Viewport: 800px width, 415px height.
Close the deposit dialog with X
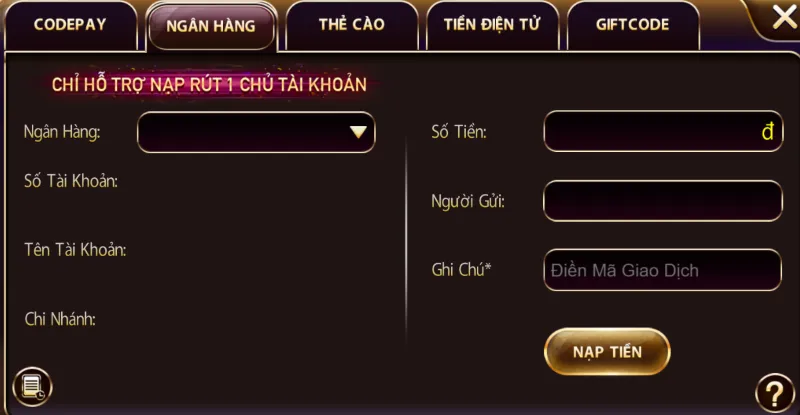[x=783, y=17]
